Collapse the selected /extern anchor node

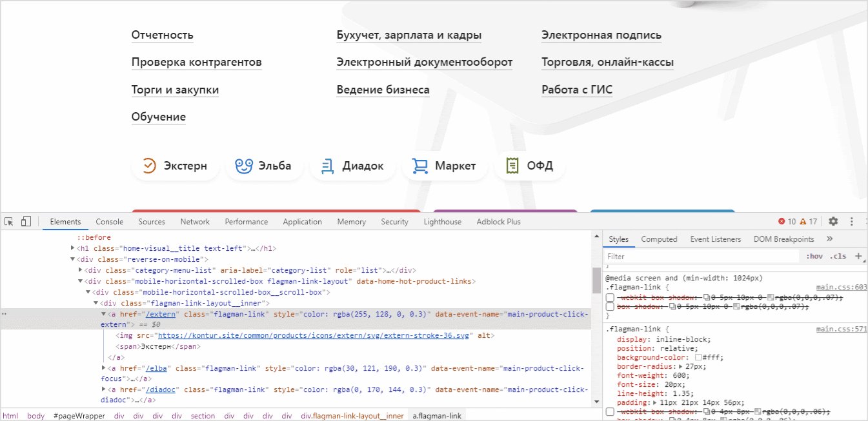pyautogui.click(x=104, y=314)
